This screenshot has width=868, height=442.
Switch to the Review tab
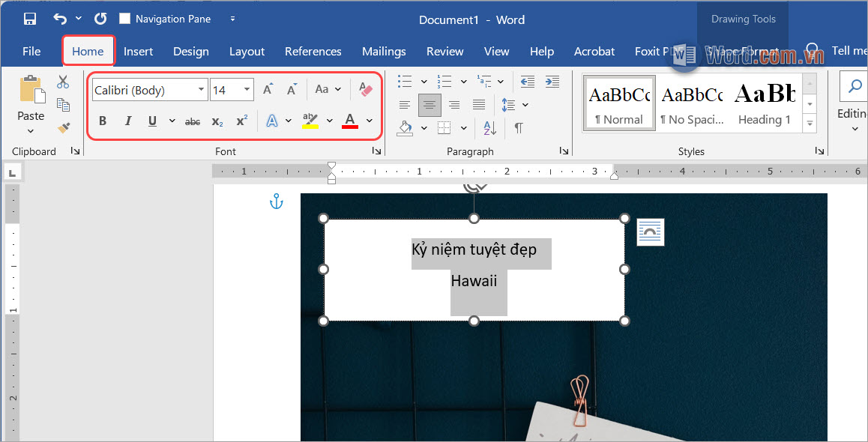(445, 52)
